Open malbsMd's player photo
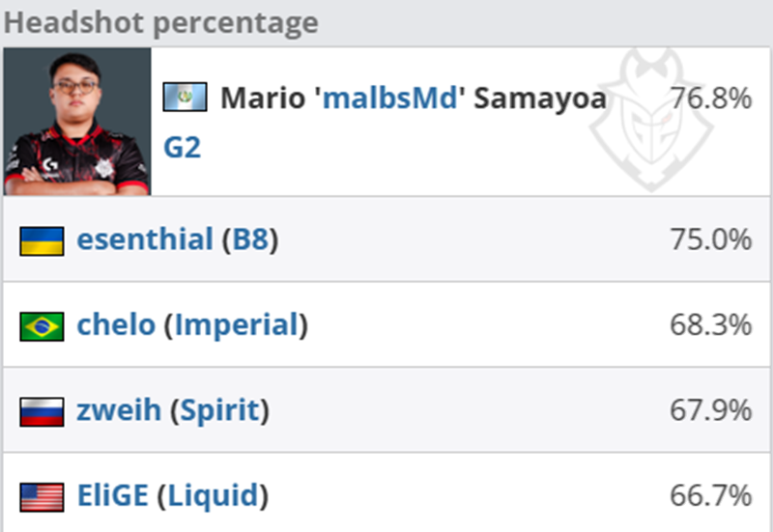The height and width of the screenshot is (532, 773). (x=77, y=122)
